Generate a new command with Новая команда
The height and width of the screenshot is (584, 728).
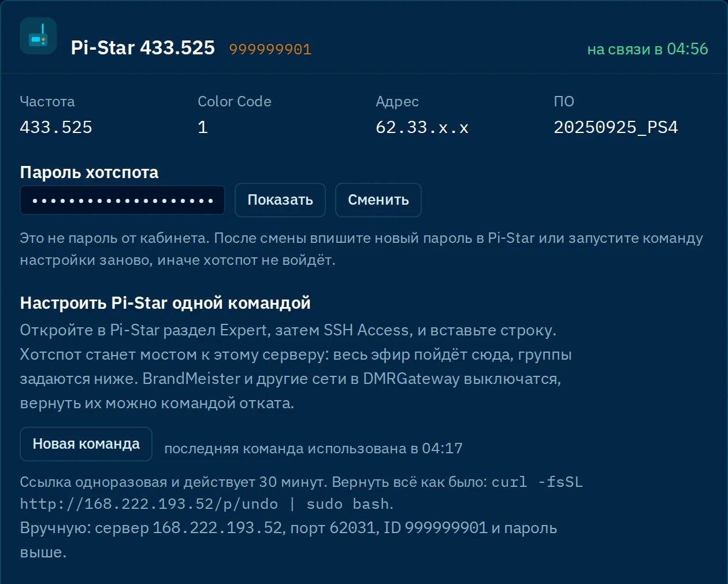[86, 444]
